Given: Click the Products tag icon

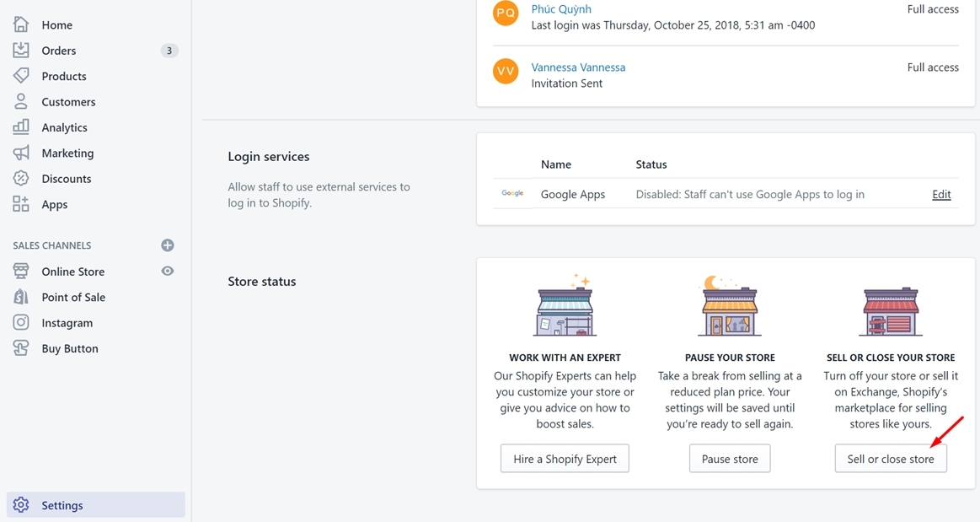Looking at the screenshot, I should (21, 76).
